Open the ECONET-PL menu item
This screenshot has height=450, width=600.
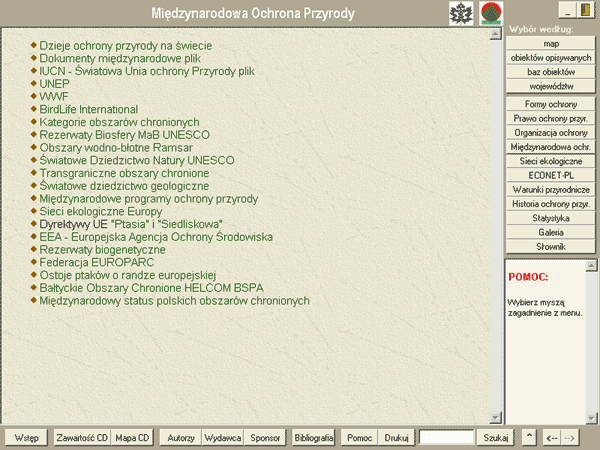[551, 174]
